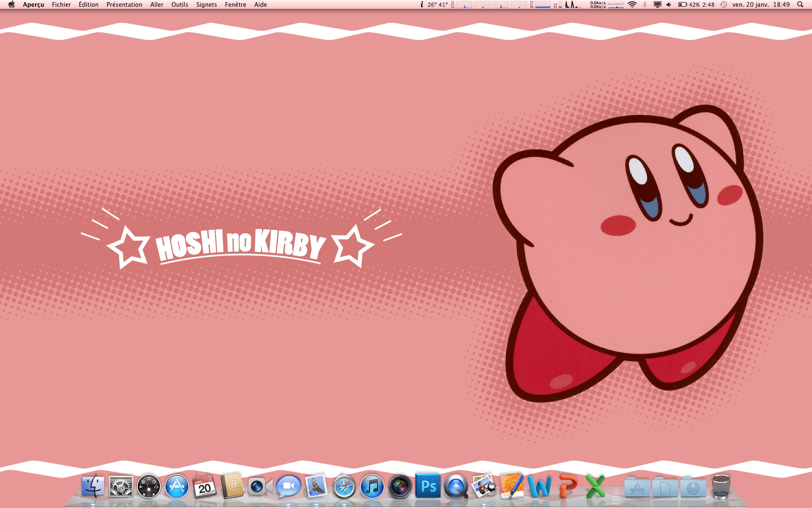Image resolution: width=812 pixels, height=508 pixels.
Task: Launch Photoshop from the Dock
Action: [428, 487]
